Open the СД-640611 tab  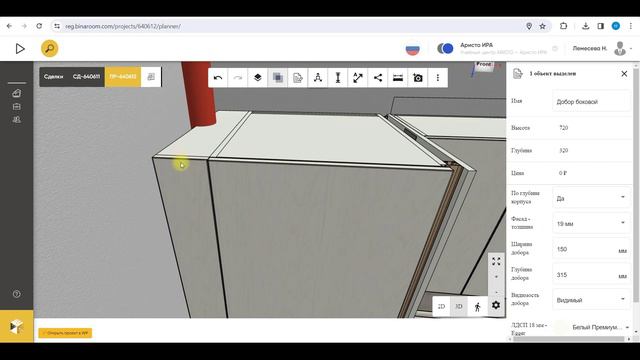[86, 77]
